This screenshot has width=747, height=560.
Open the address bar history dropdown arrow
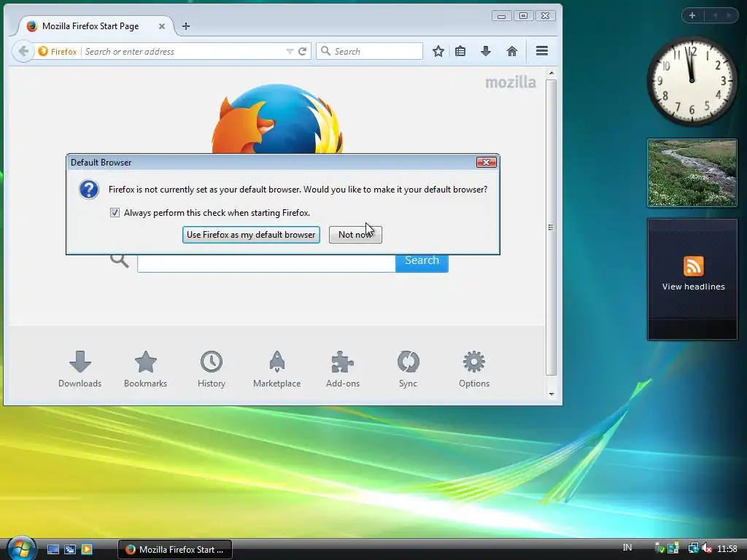pos(289,51)
